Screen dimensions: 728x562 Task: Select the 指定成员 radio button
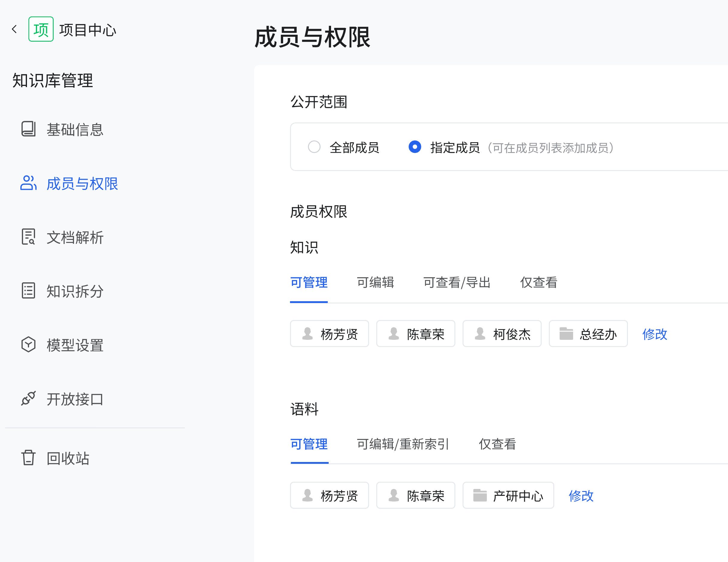point(415,147)
